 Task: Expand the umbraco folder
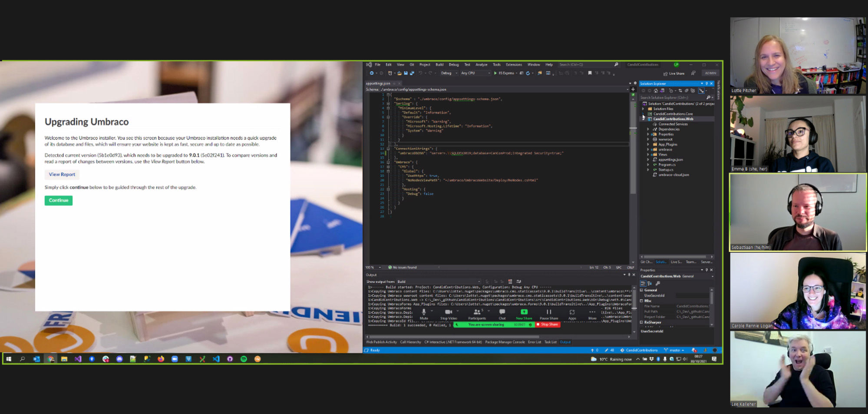click(x=648, y=149)
